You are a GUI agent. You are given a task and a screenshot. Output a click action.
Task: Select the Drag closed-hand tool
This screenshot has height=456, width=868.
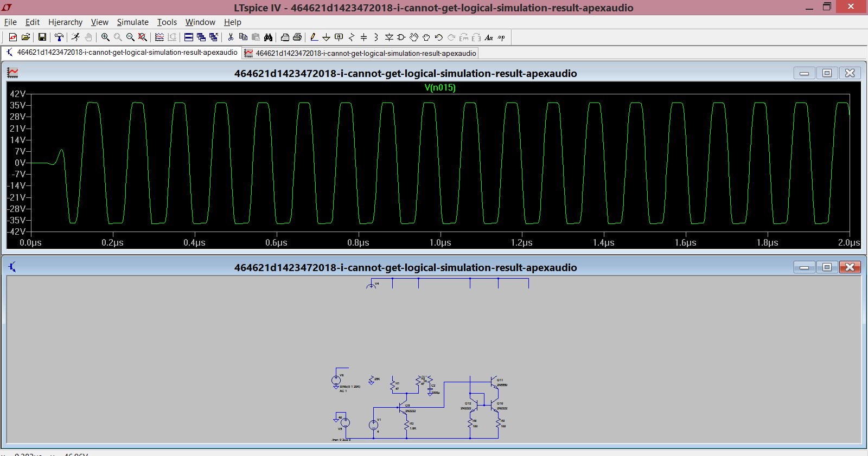426,37
